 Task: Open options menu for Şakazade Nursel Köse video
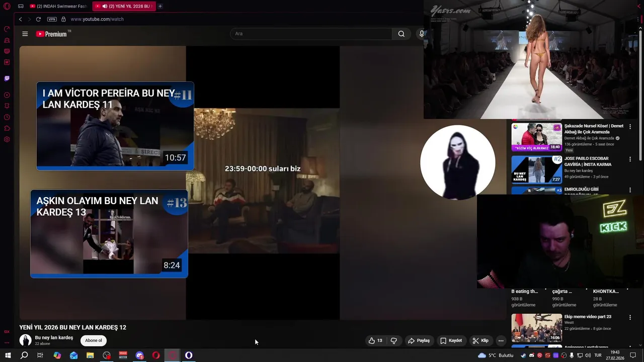click(x=630, y=127)
